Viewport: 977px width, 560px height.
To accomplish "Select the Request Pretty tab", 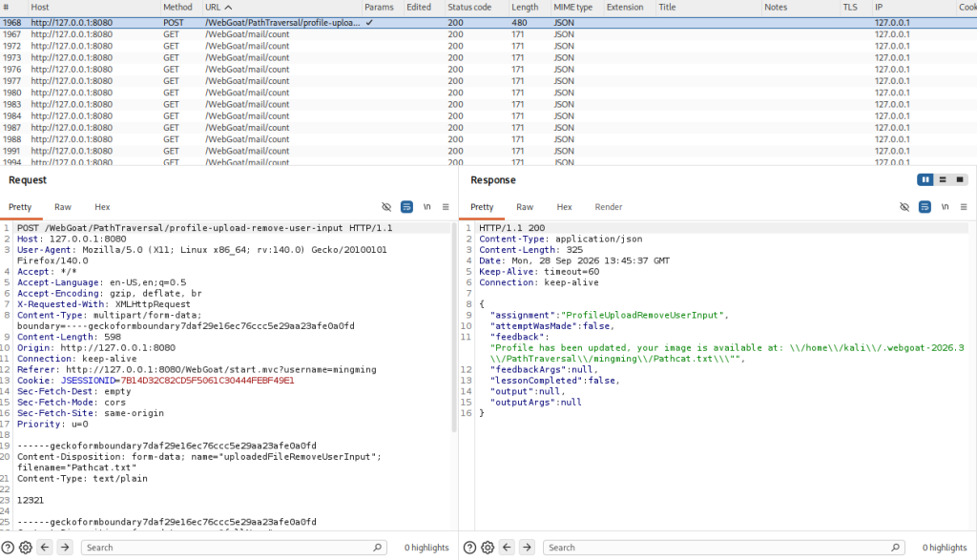I will pyautogui.click(x=20, y=207).
